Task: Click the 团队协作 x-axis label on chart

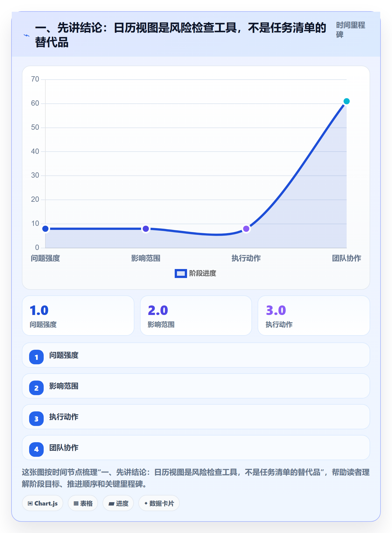Action: click(x=346, y=258)
